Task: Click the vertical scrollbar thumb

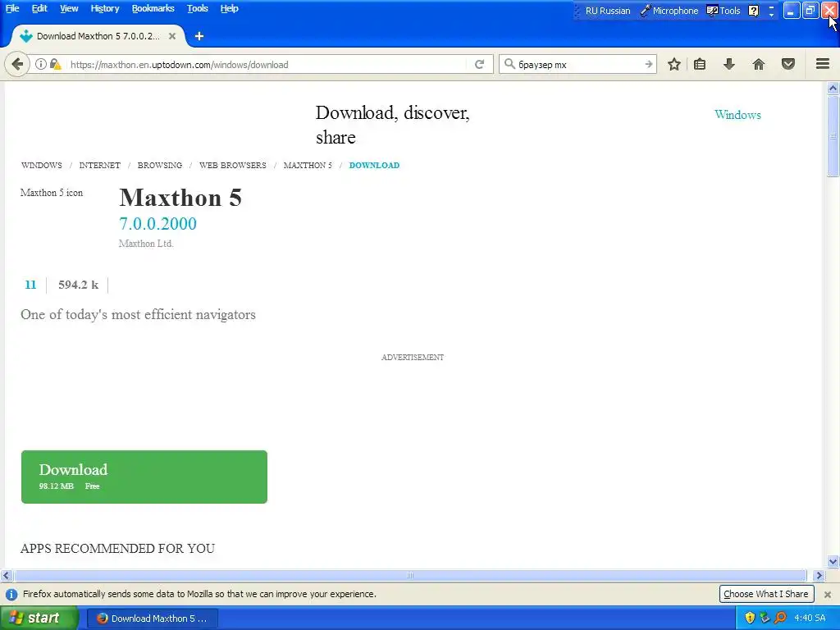Action: pos(833,136)
